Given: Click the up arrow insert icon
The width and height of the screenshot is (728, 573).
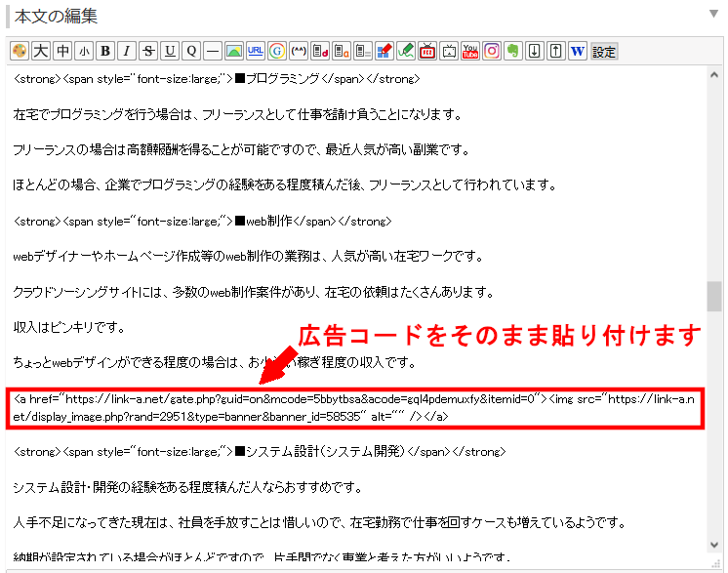Looking at the screenshot, I should pos(555,51).
